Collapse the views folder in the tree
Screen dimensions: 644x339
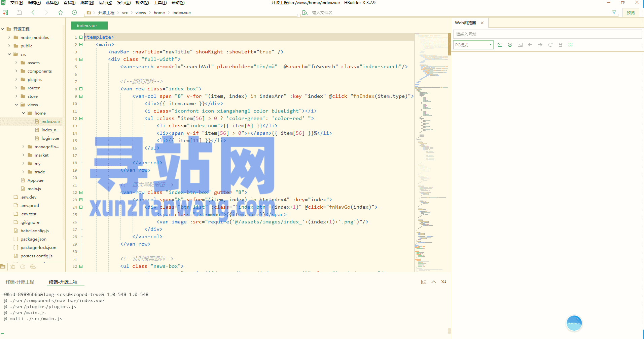click(x=16, y=105)
